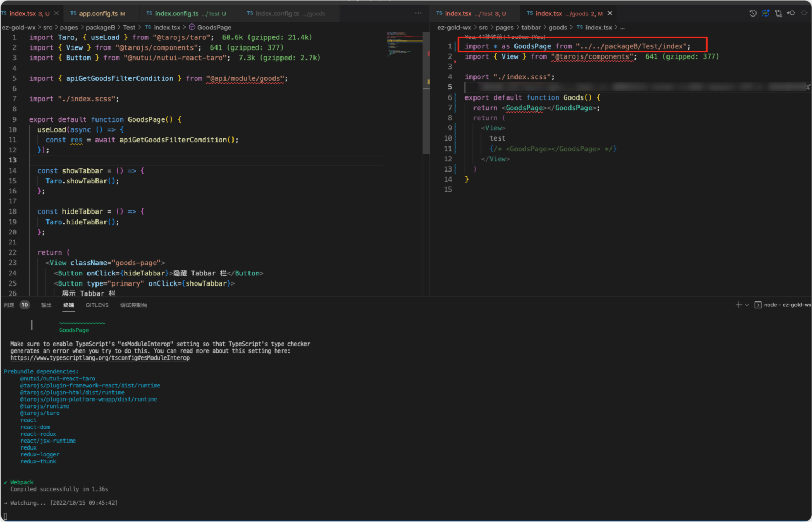
Task: Switch to app.config.ts tab
Action: click(98, 13)
